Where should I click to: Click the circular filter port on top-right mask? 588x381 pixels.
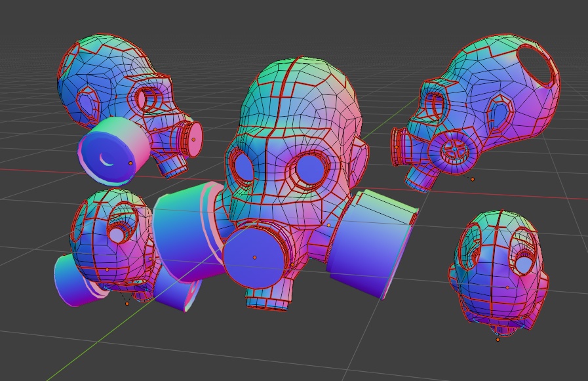(454, 150)
